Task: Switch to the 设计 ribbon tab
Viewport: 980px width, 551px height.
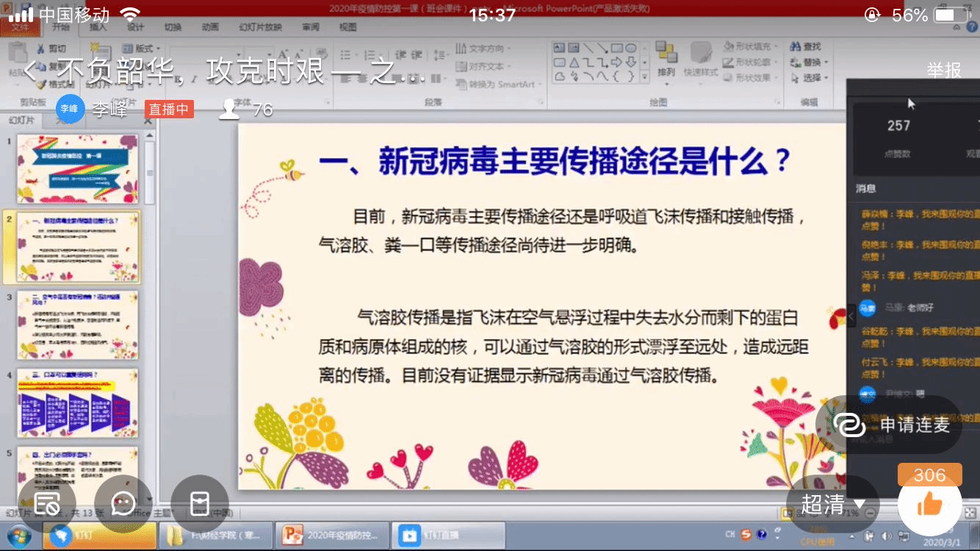Action: (135, 27)
